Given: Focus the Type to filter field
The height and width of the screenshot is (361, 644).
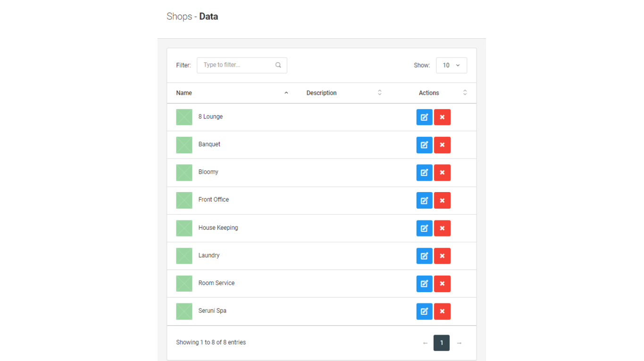Looking at the screenshot, I should click(242, 65).
